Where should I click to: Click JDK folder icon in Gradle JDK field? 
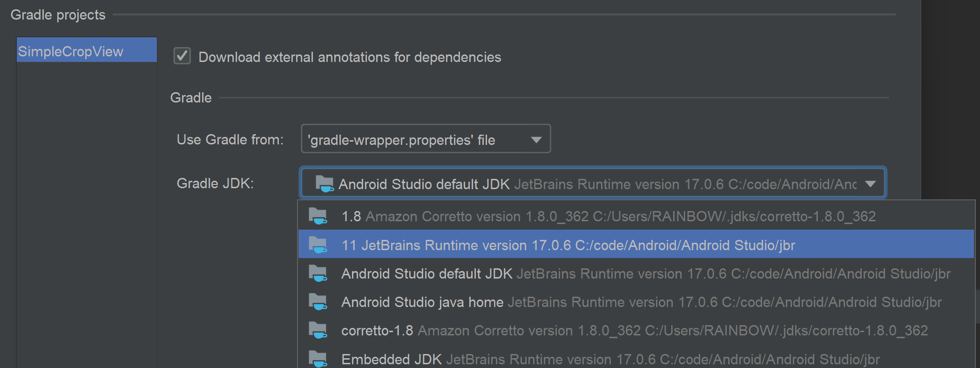click(x=324, y=184)
